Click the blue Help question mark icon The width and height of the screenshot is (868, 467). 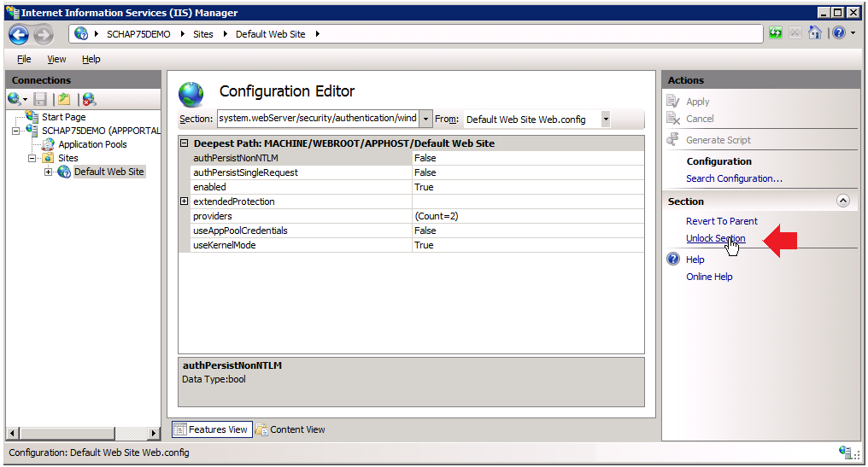[x=838, y=33]
